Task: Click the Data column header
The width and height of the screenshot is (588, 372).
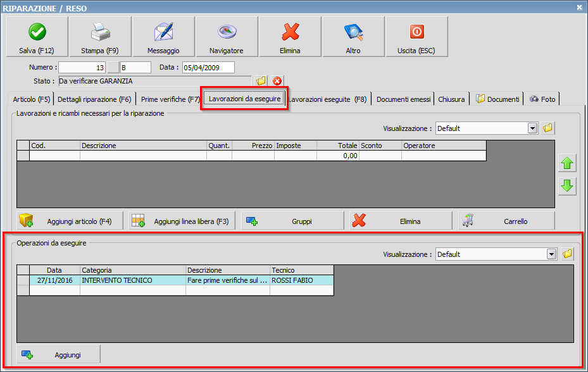Action: point(55,270)
